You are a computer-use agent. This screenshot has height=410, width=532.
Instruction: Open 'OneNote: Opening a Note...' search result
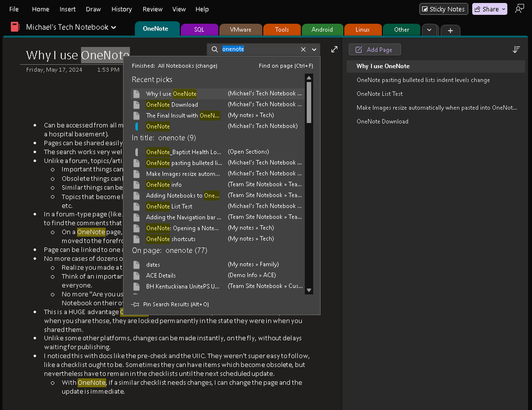217,228
